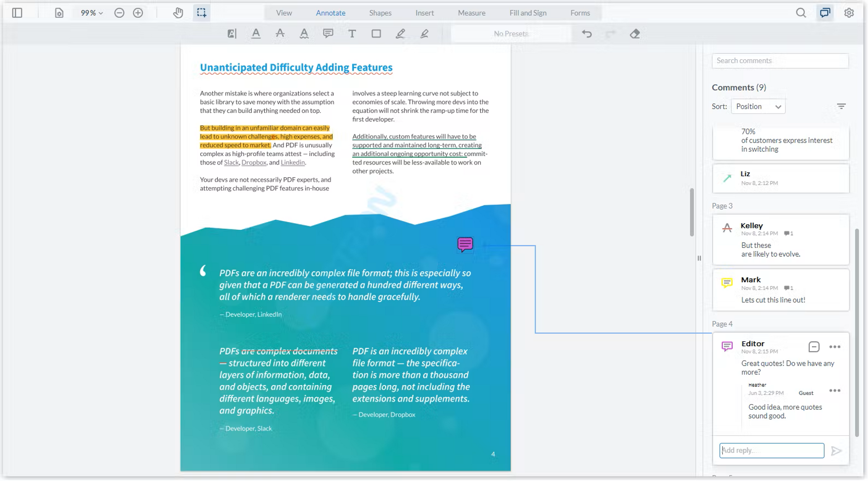
Task: Click the 'Page 3' group label
Action: click(x=722, y=206)
